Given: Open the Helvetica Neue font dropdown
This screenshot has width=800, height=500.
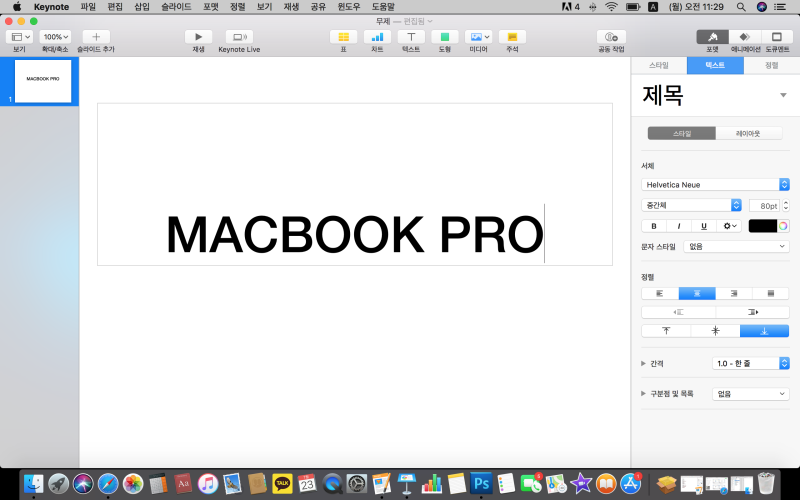Looking at the screenshot, I should pyautogui.click(x=715, y=185).
